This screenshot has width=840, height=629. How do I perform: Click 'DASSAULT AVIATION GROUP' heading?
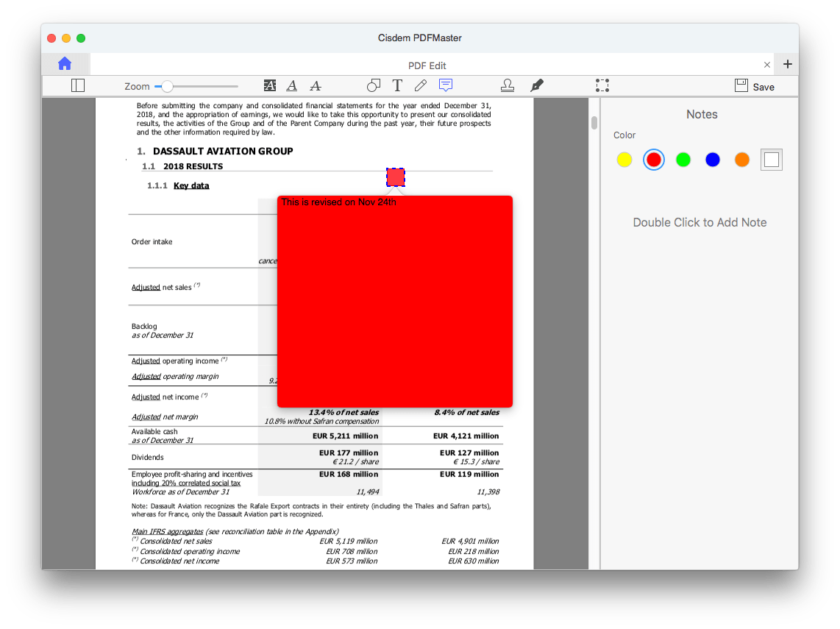pyautogui.click(x=223, y=151)
